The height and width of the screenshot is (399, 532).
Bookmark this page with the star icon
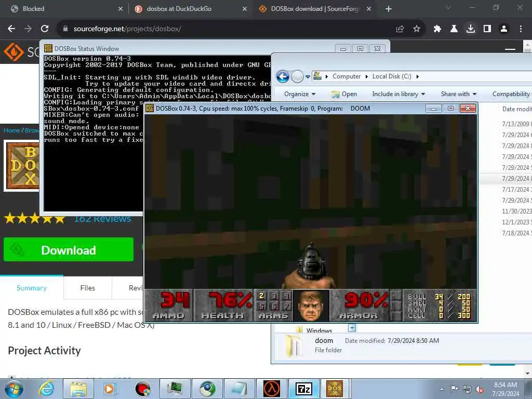pos(417,29)
